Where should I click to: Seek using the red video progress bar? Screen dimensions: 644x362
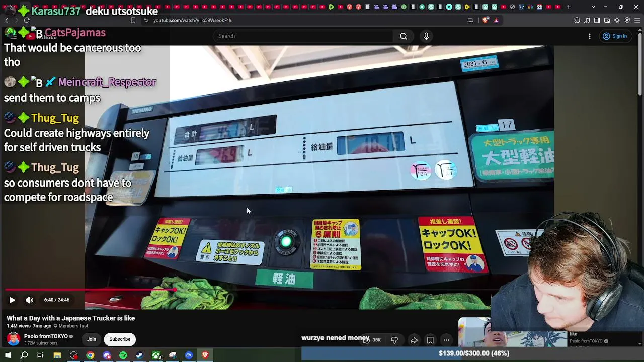click(248, 290)
